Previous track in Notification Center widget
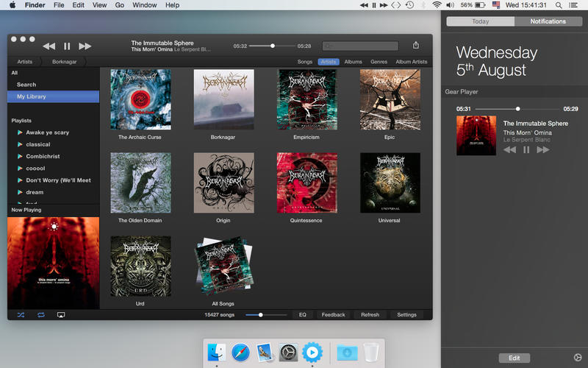 pyautogui.click(x=509, y=150)
